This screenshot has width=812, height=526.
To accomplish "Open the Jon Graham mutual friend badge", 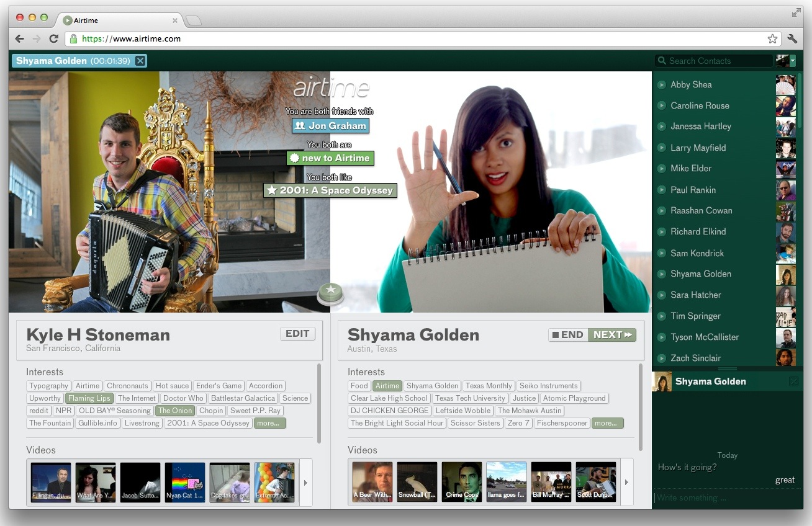I will [x=330, y=126].
